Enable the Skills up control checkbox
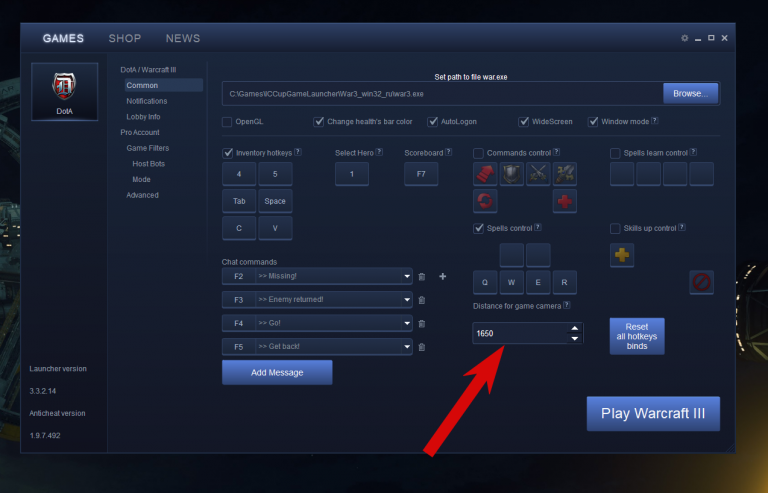Viewport: 768px width, 493px height. [x=615, y=228]
